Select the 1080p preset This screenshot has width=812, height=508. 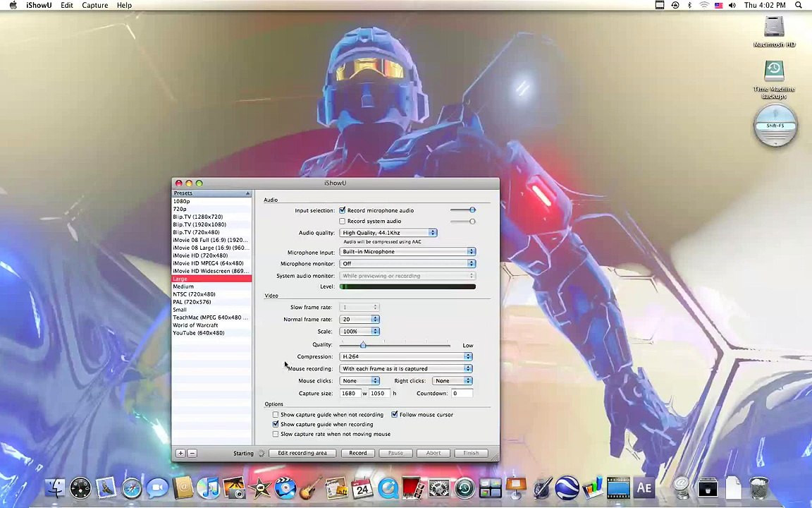click(x=211, y=201)
